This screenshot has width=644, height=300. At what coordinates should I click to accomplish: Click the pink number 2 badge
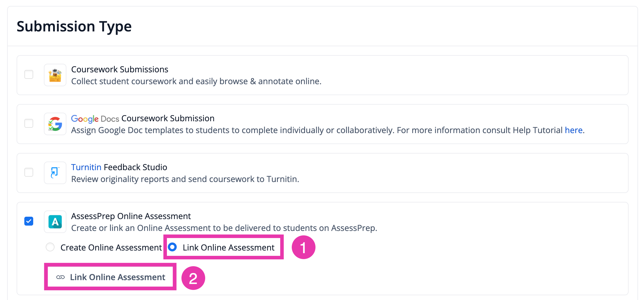pyautogui.click(x=193, y=278)
